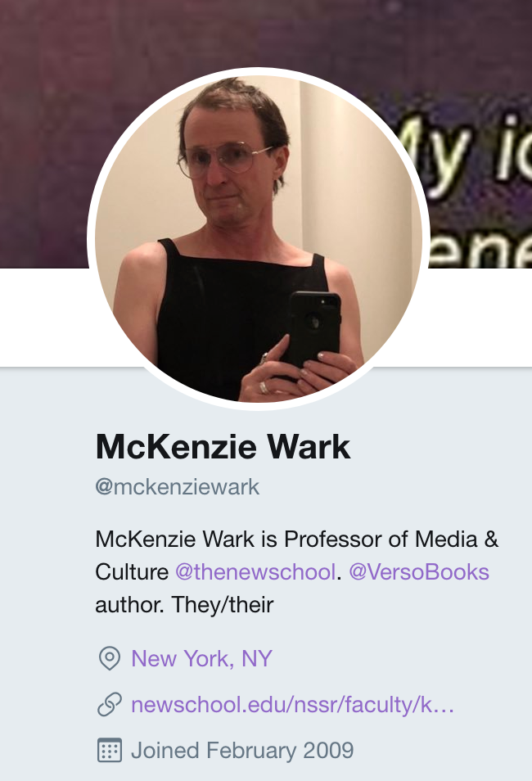Screen dimensions: 532x781
Task: Open the circular profile photo
Action: [259, 238]
